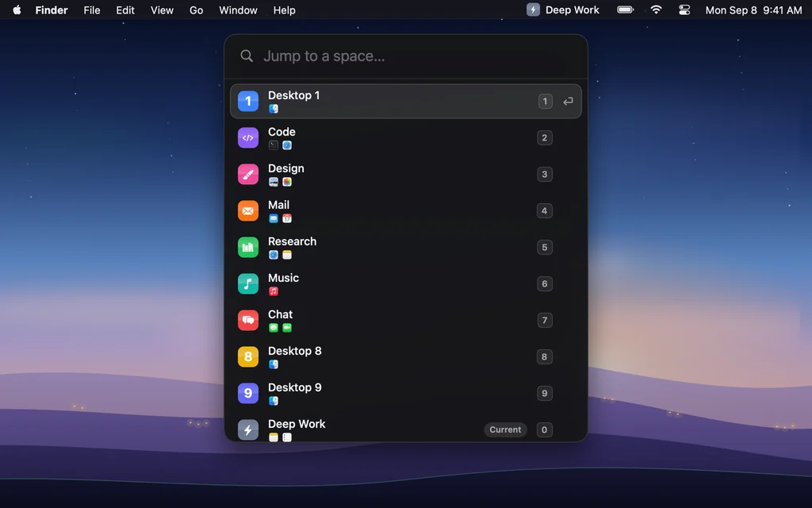
Task: Open the Window menu
Action: pyautogui.click(x=238, y=10)
